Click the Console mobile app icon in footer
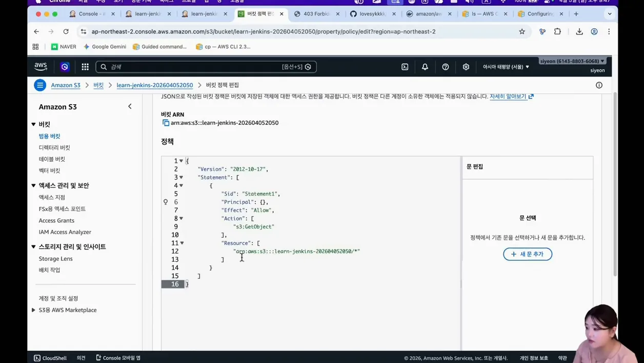Viewport: 644px width, 363px height. coord(98,358)
